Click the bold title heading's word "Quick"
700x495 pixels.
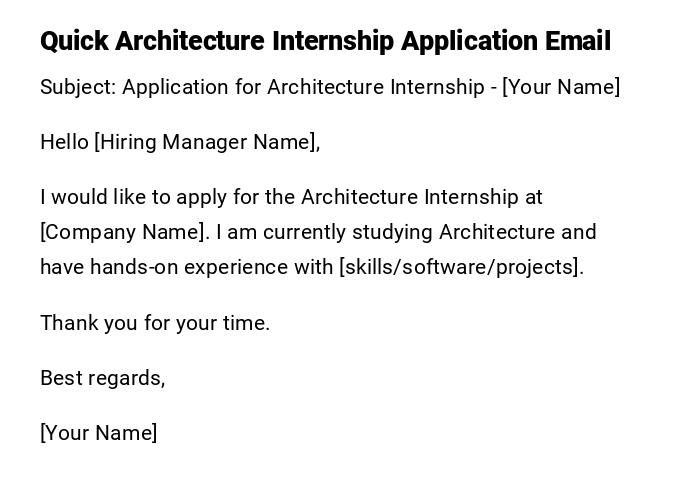pos(74,42)
